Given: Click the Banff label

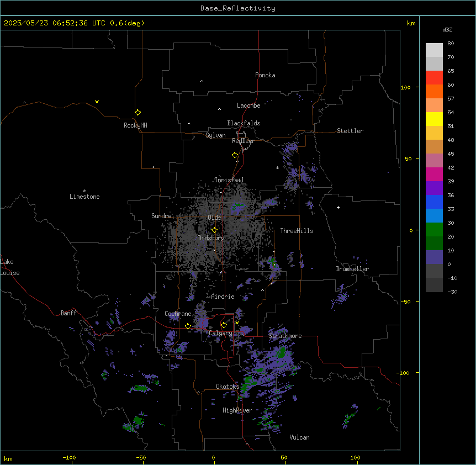Looking at the screenshot, I should (x=68, y=313).
